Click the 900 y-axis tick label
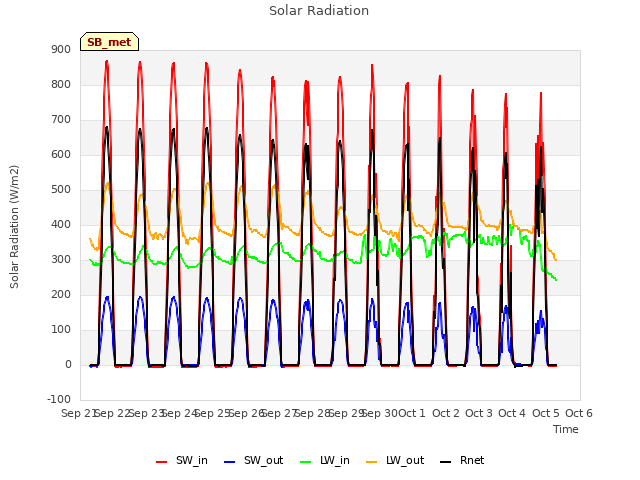 coord(61,49)
